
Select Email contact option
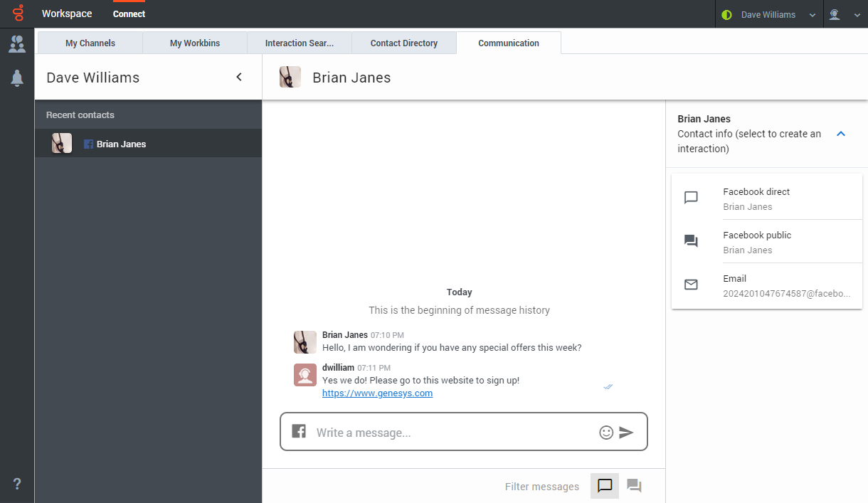click(x=766, y=285)
